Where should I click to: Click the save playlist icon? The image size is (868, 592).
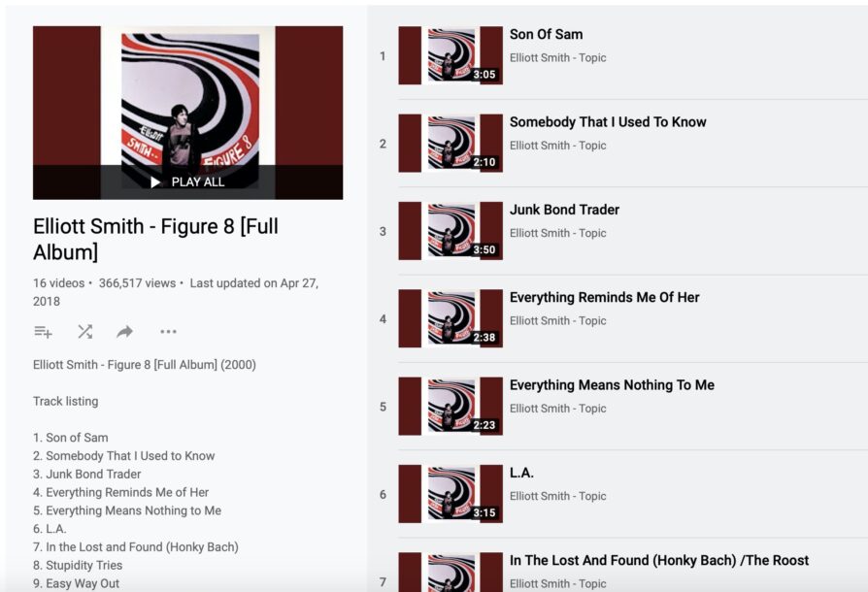pos(43,332)
